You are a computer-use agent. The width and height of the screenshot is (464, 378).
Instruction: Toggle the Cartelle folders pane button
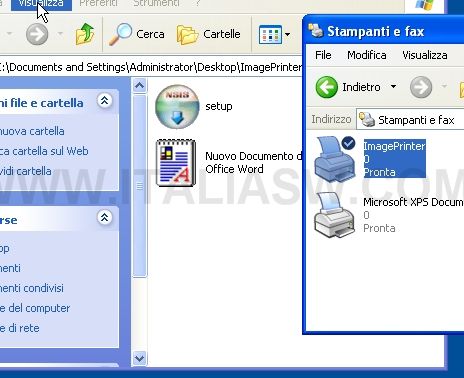(x=209, y=34)
